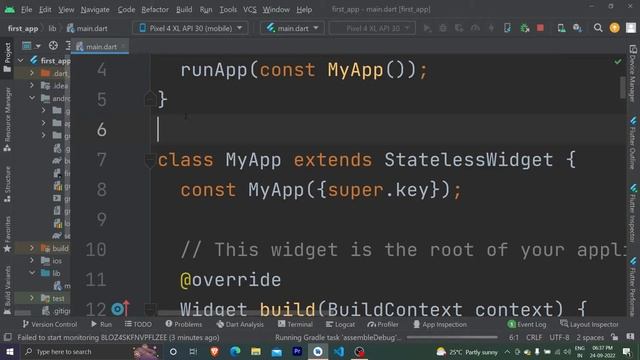Click the greyed-out Debug bug icon

443,28
